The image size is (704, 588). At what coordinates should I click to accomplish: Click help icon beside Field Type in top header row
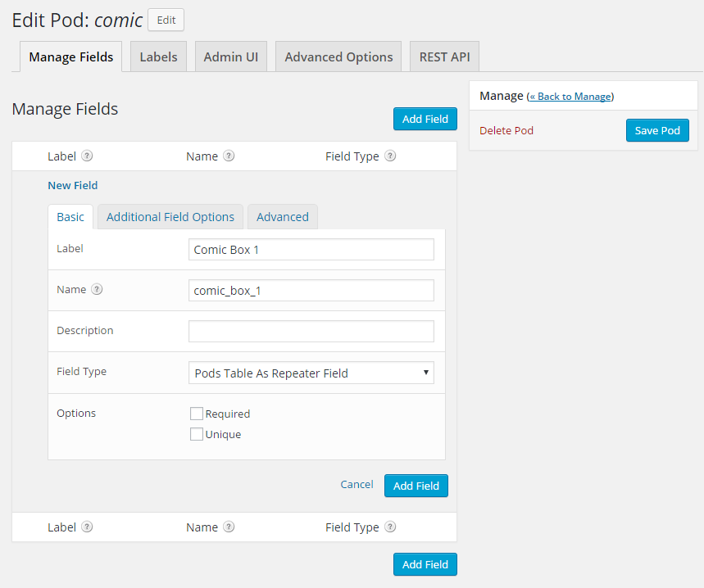coord(390,156)
